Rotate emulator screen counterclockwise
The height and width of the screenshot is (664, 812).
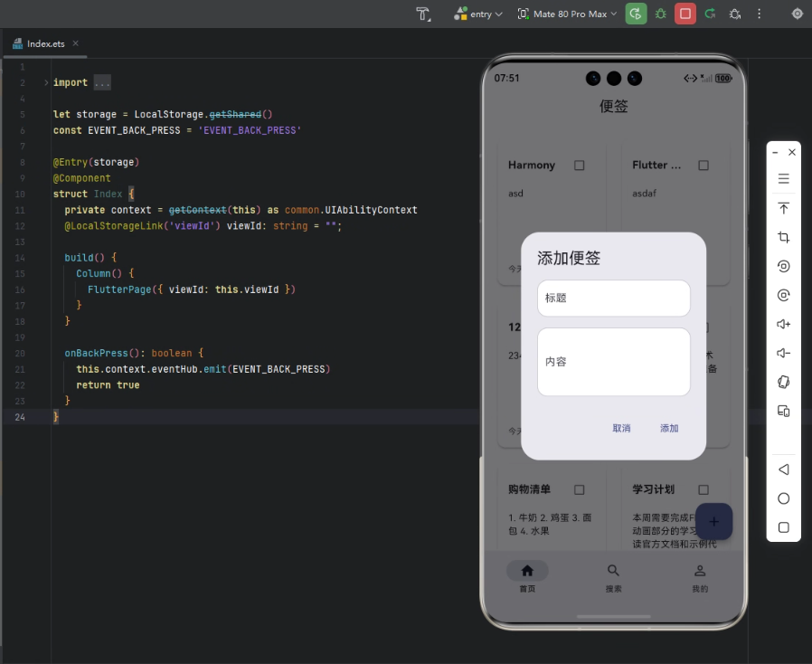[784, 266]
